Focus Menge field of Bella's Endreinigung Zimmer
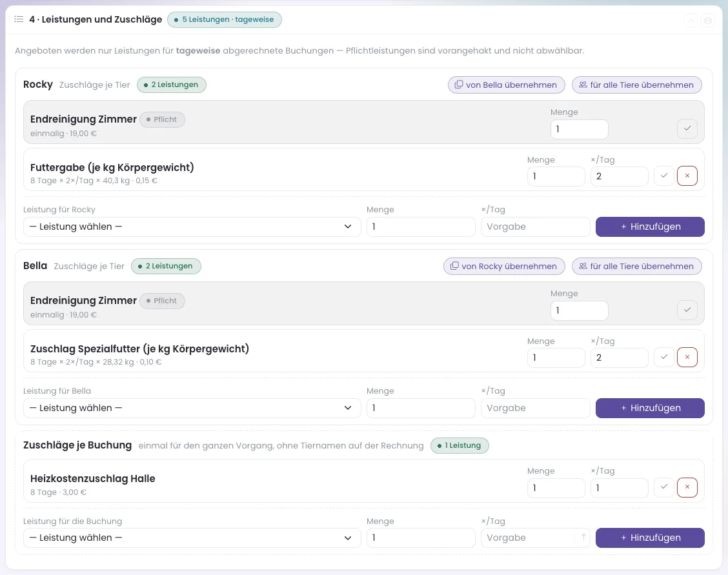Image resolution: width=728 pixels, height=575 pixels. tap(579, 310)
